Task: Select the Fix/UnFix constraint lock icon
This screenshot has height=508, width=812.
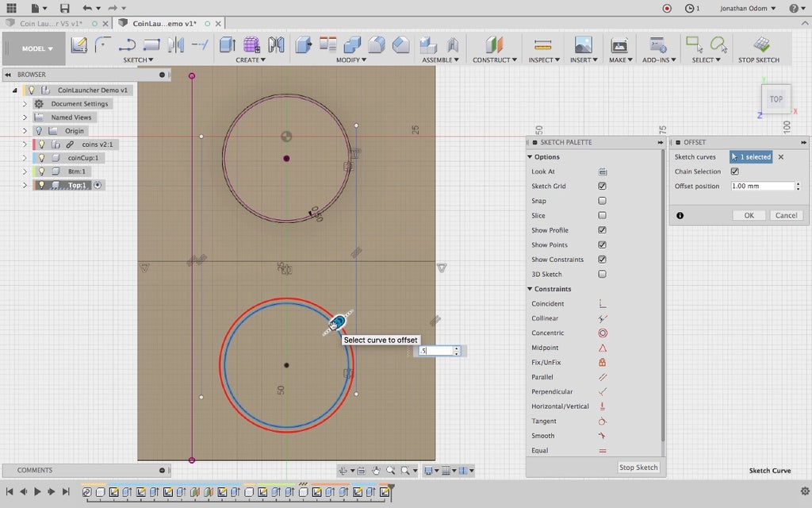Action: (603, 363)
